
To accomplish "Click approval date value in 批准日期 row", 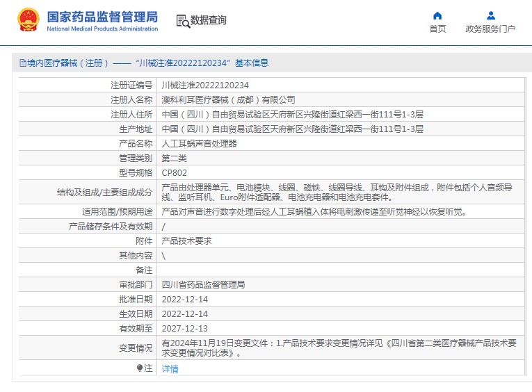I will click(x=184, y=299).
